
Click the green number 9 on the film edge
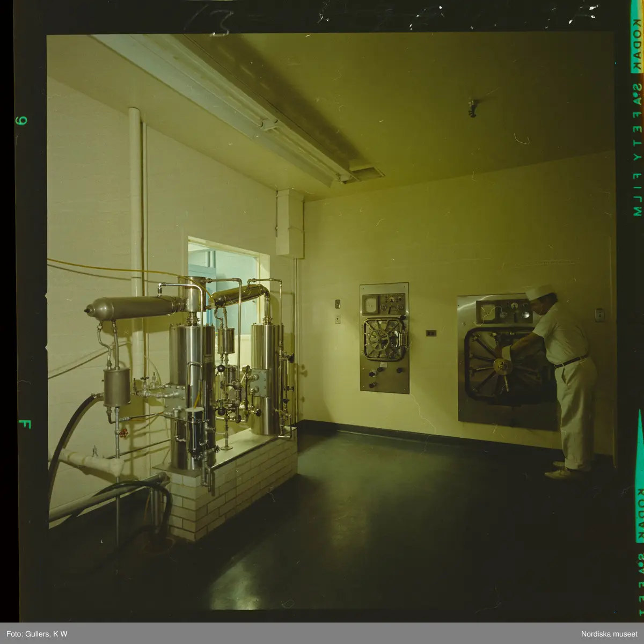pos(21,120)
